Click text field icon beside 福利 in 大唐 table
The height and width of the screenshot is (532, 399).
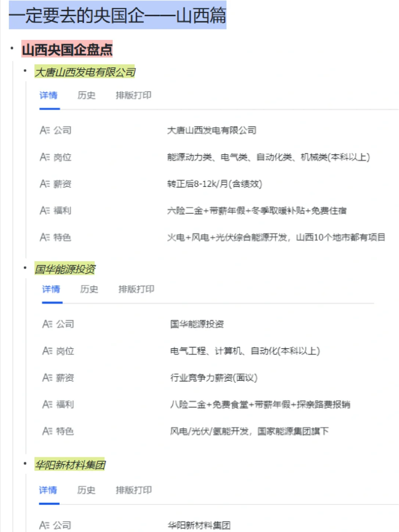(45, 211)
